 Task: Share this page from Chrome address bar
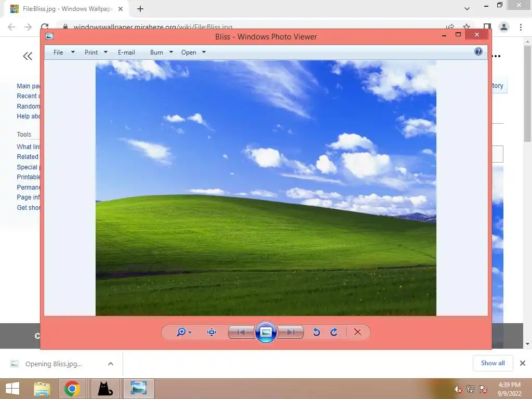point(450,27)
